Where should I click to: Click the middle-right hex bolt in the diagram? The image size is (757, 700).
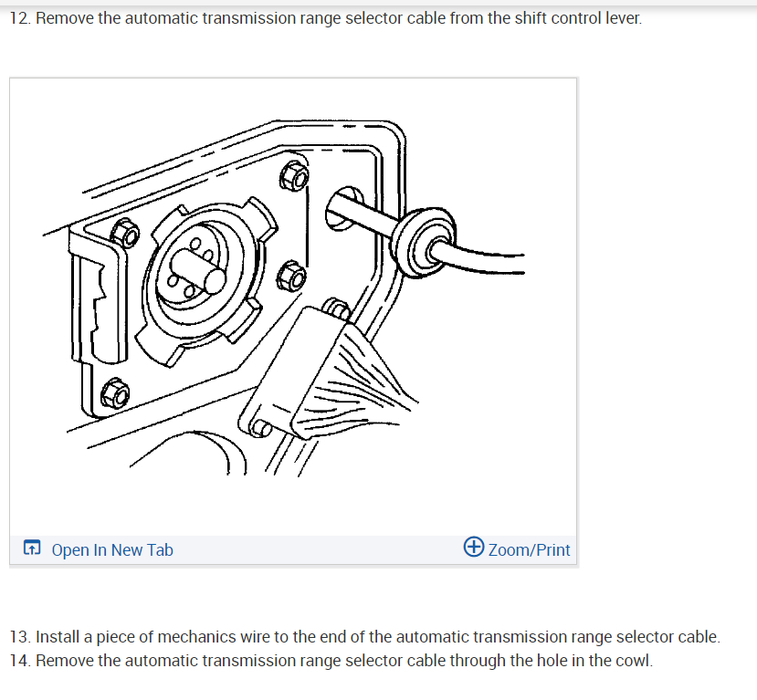click(x=291, y=277)
